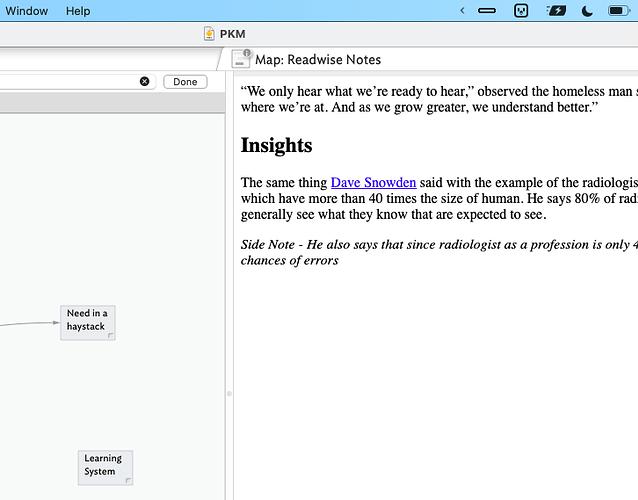Click resize handle of Need in a haystack note
Screen dimensions: 638x500
click(x=111, y=336)
